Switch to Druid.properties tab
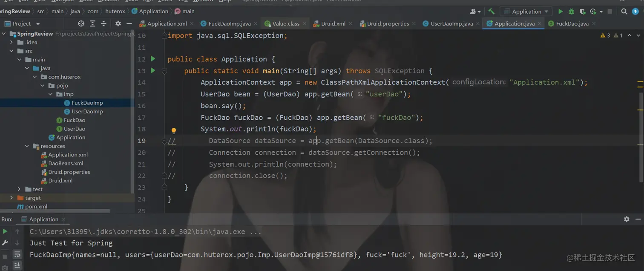Screen dimensions: 644x271 388,23
